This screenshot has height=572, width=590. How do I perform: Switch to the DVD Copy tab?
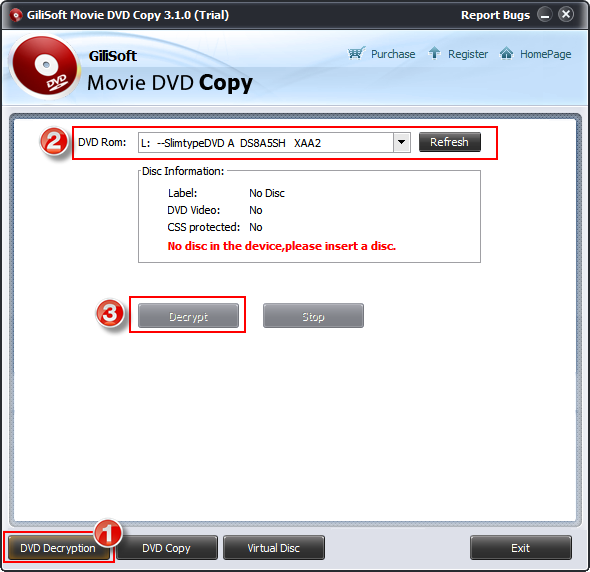click(167, 548)
